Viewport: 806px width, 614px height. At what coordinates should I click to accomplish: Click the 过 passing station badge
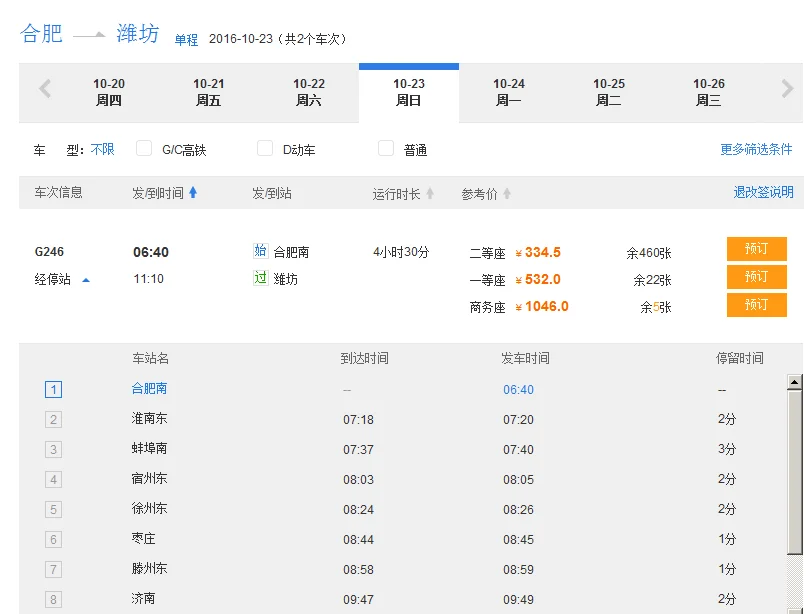coord(262,278)
